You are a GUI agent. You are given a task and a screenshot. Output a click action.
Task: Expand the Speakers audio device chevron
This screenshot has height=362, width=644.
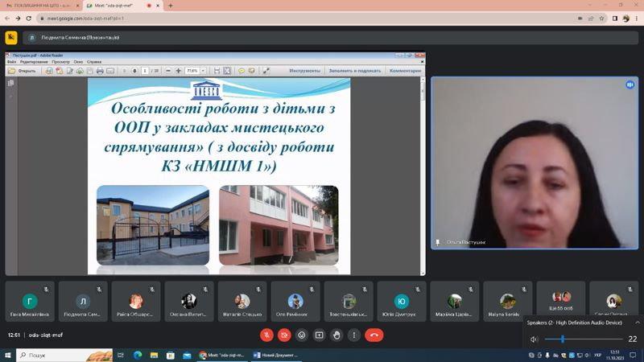click(637, 323)
